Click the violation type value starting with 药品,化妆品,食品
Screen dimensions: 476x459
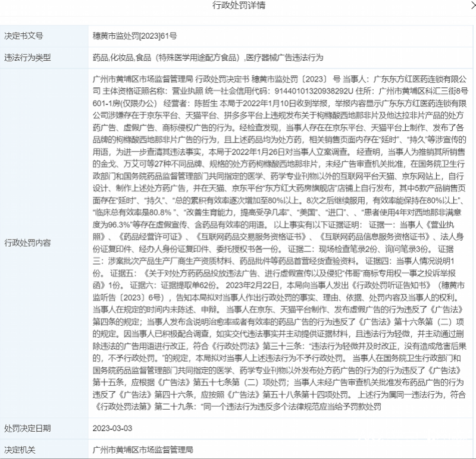click(208, 58)
